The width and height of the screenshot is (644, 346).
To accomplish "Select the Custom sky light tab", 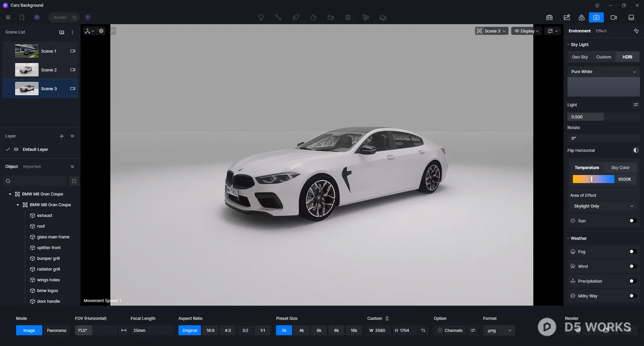I will pos(604,57).
